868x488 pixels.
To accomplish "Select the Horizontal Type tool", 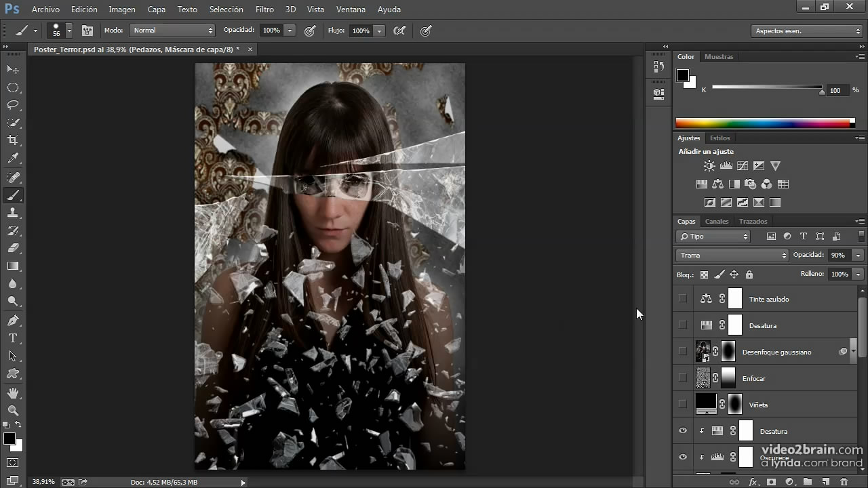I will point(13,338).
